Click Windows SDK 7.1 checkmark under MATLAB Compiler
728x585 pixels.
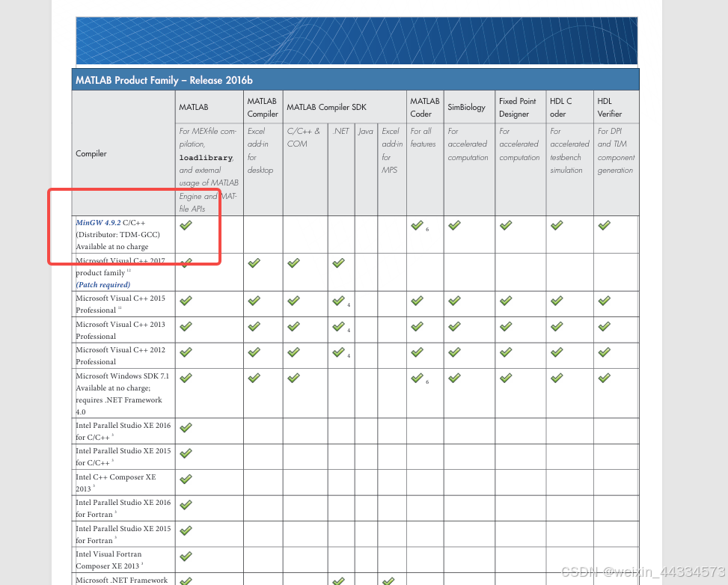pos(254,378)
